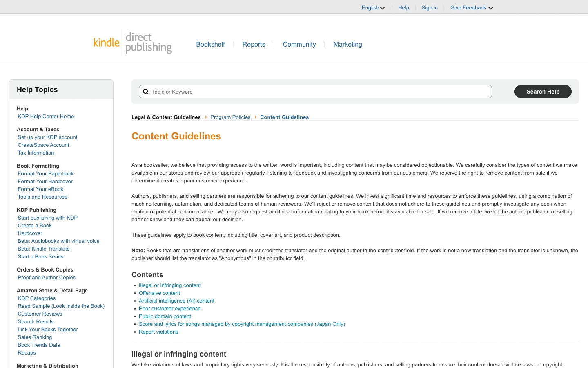Viewport: 588px width, 368px height.
Task: Click the Search Help button
Action: coord(543,92)
